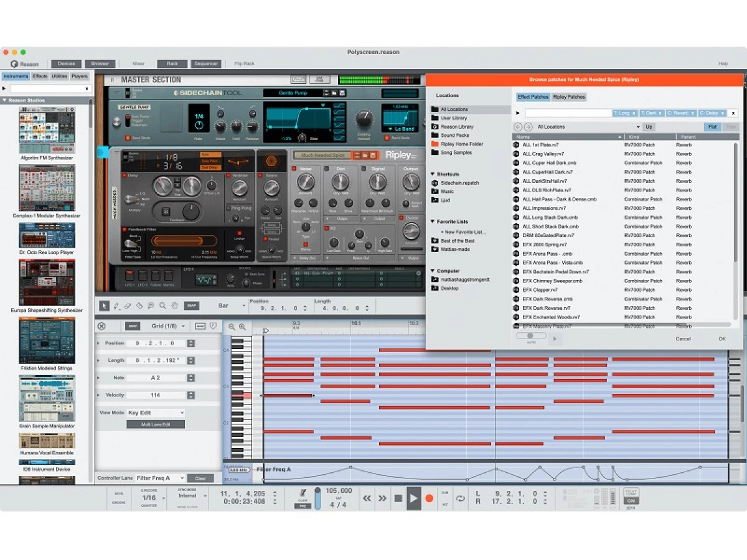Click OK in the patch browser
The image size is (747, 560).
721,338
